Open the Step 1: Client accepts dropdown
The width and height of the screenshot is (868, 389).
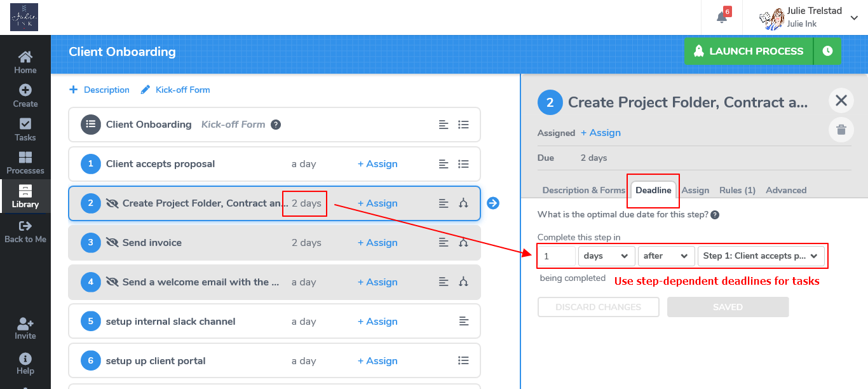(761, 256)
